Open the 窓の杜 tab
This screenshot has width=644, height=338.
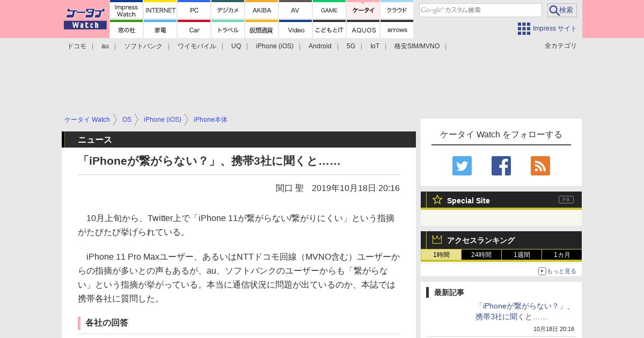point(127,30)
